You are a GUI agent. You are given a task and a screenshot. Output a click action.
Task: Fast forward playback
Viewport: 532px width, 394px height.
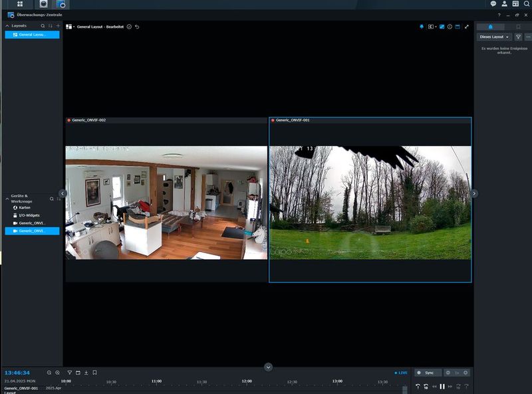click(450, 386)
